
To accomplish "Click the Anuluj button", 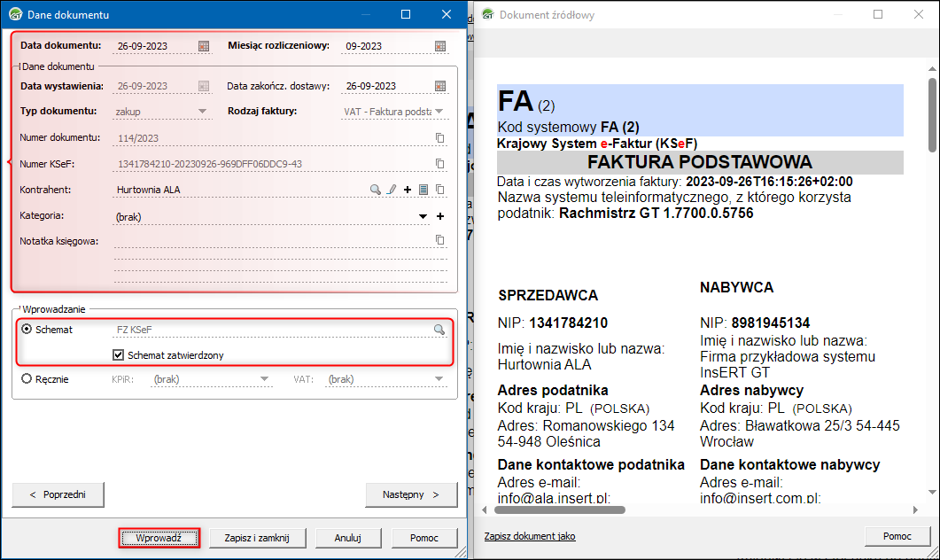I will [347, 538].
